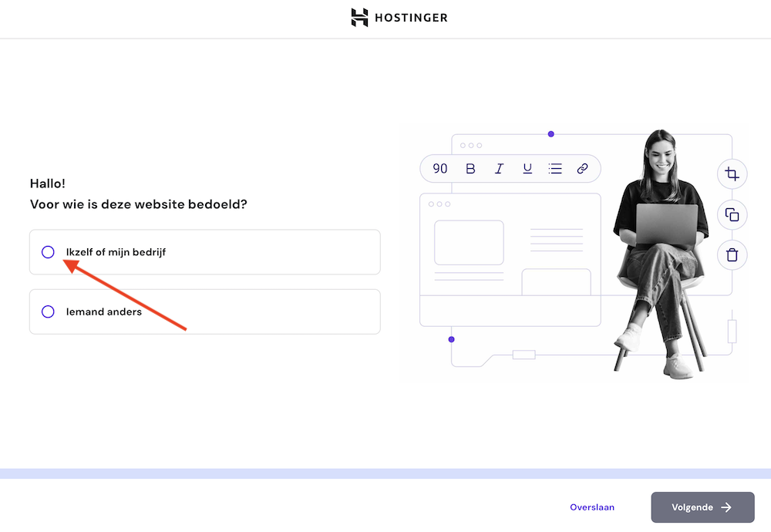Click the Overslaan link

coord(592,507)
